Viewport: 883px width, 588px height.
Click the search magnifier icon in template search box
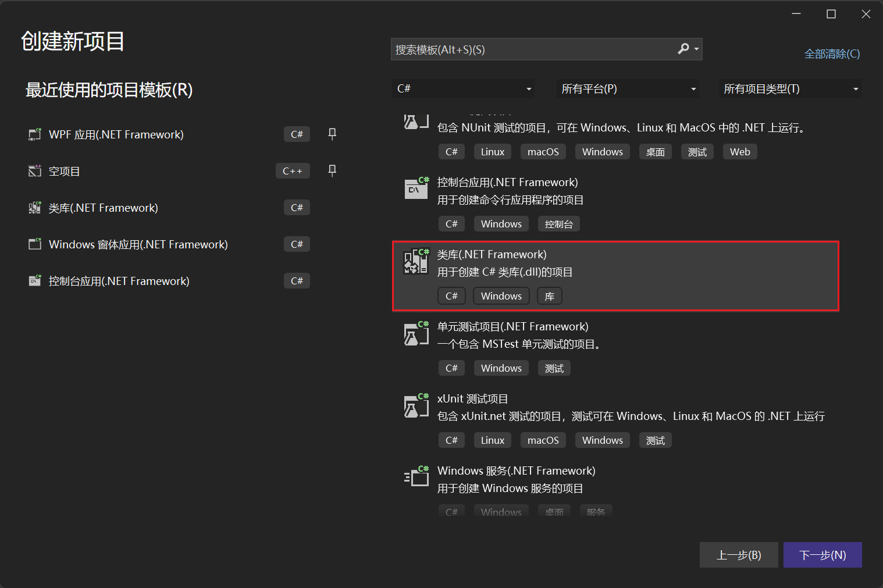683,49
